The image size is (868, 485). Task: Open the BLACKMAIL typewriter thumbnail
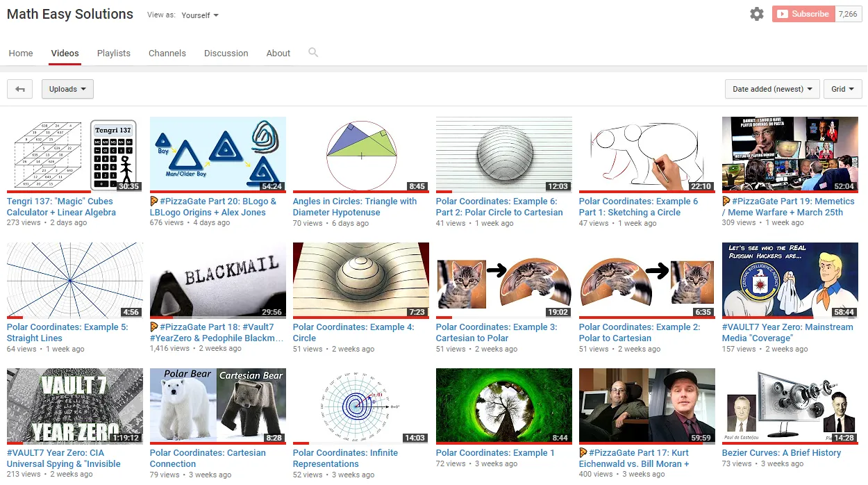tap(218, 280)
